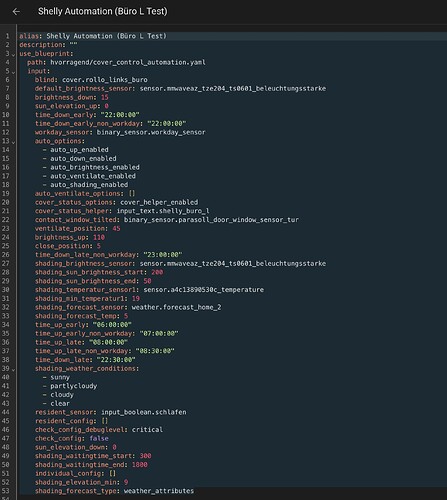The width and height of the screenshot is (447, 500).
Task: Click cover_status_options cover_helper_enabled value
Action: click(x=159, y=202)
